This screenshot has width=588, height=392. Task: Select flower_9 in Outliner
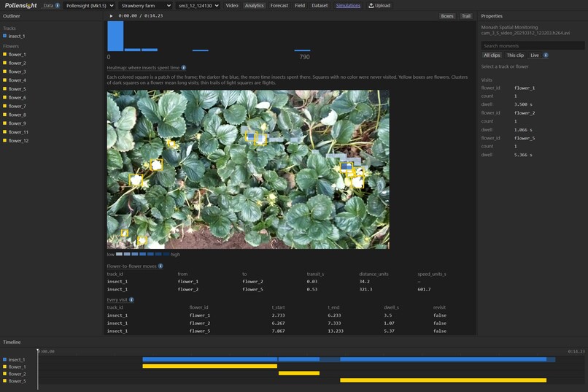17,123
